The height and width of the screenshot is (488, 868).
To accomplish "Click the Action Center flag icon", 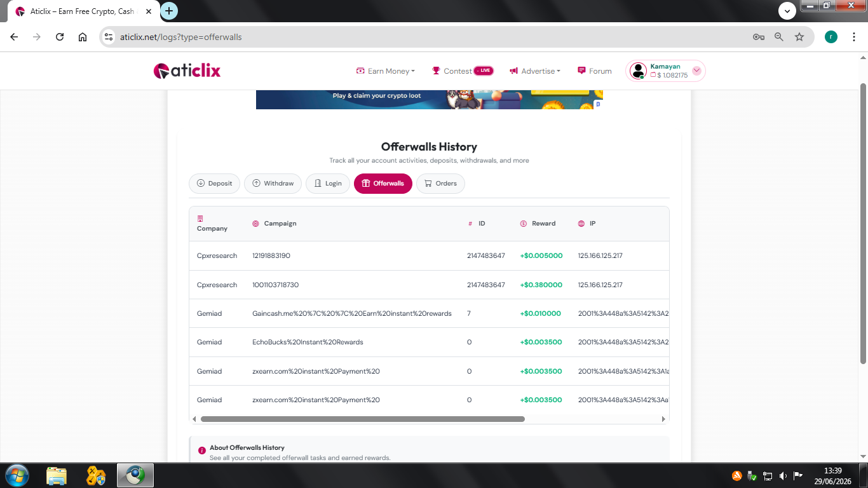I will click(798, 475).
